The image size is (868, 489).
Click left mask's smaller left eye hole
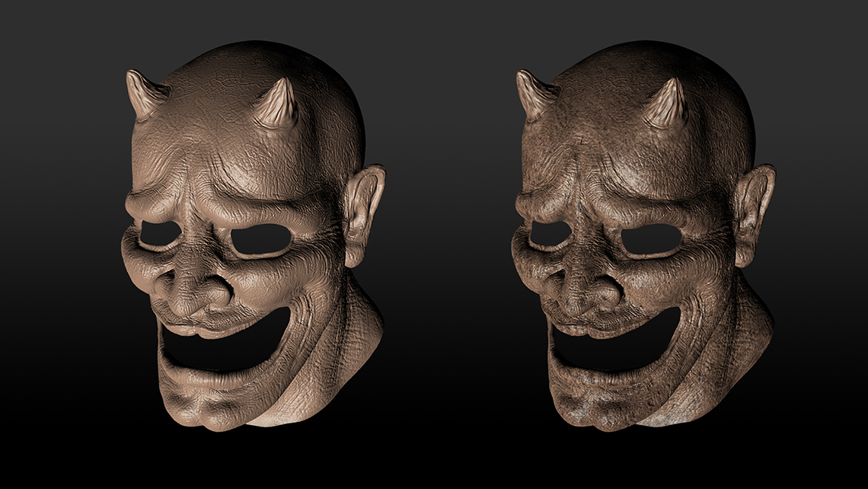pos(160,235)
